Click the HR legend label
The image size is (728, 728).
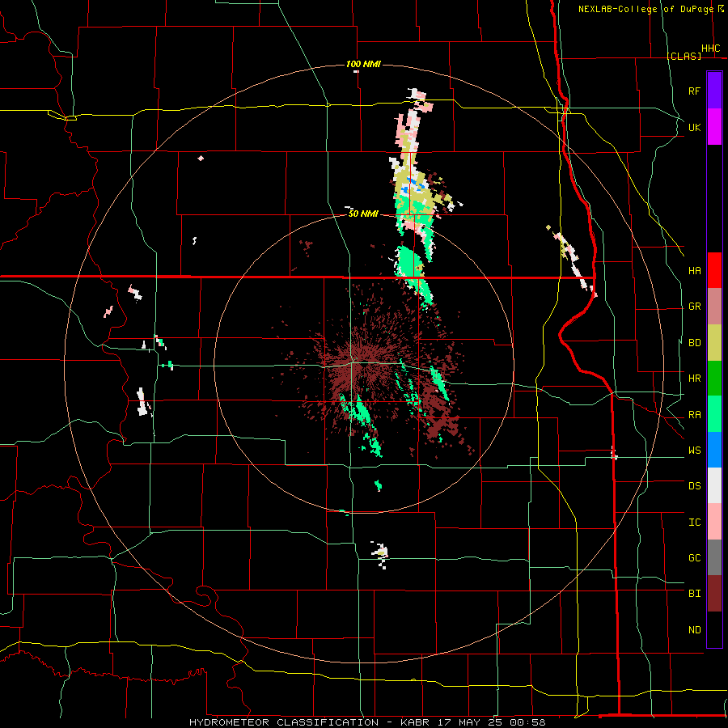coord(694,379)
